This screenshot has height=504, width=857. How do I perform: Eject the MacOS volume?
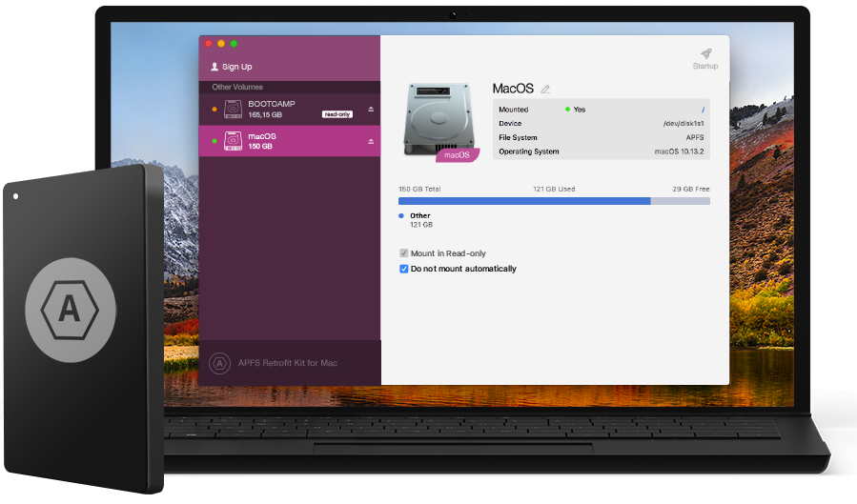(371, 141)
